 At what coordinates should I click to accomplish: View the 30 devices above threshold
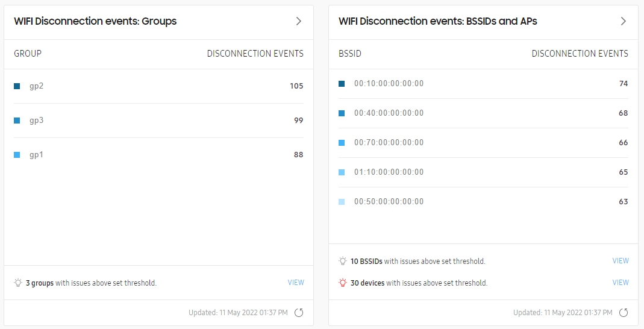coord(621,283)
